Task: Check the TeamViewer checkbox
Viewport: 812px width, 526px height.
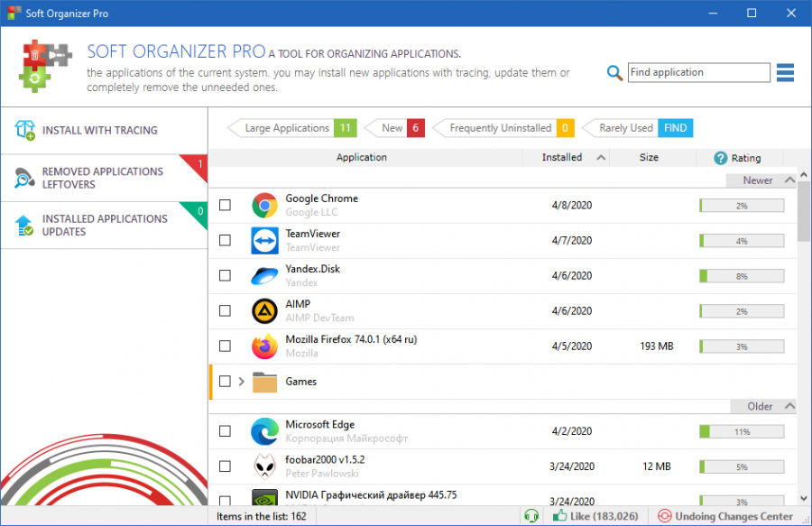Action: [x=225, y=240]
